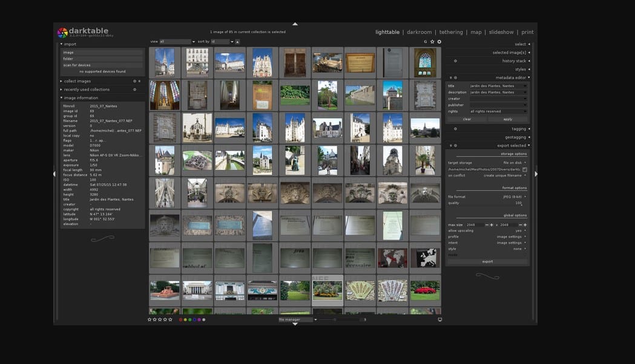This screenshot has width=635, height=364.
Task: Reverse sort order arrow button
Action: 237,42
